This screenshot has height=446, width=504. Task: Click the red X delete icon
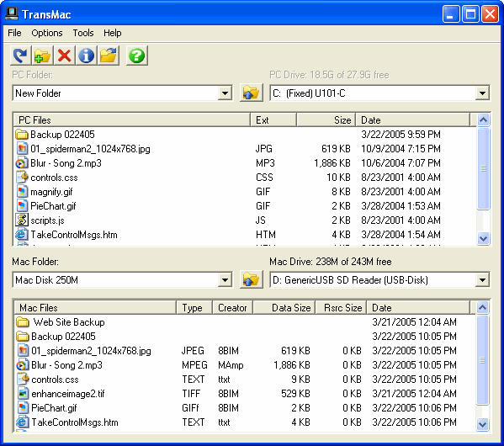tap(64, 56)
